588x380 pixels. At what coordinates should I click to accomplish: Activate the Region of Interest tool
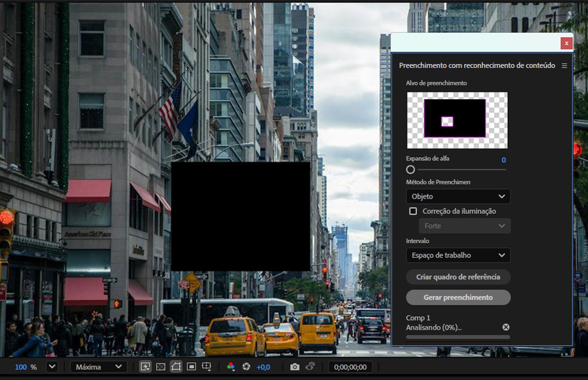coord(192,366)
